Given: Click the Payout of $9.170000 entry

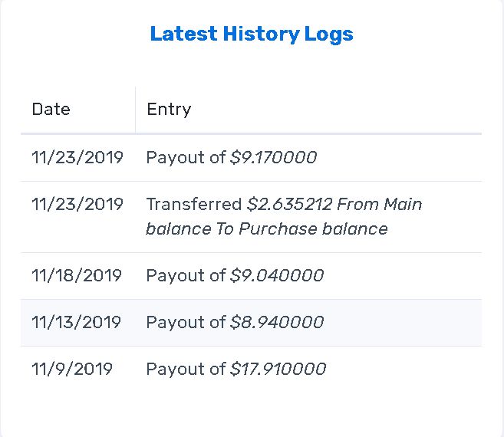Looking at the screenshot, I should point(232,157).
